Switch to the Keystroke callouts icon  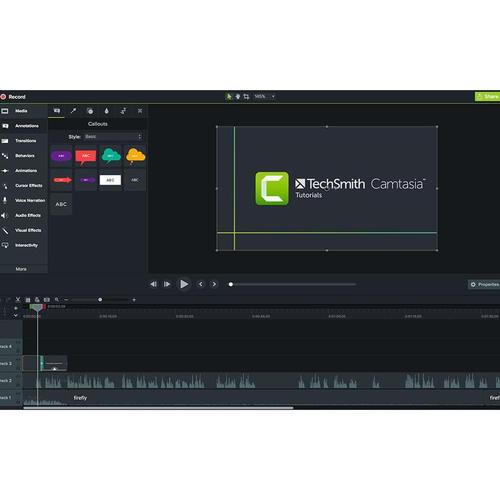pyautogui.click(x=140, y=111)
